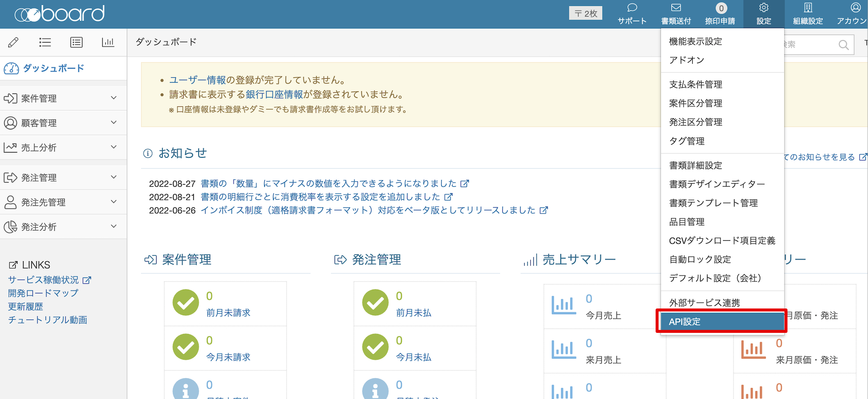Expand the 発注分析 sidebar section
This screenshot has width=868, height=399.
63,227
